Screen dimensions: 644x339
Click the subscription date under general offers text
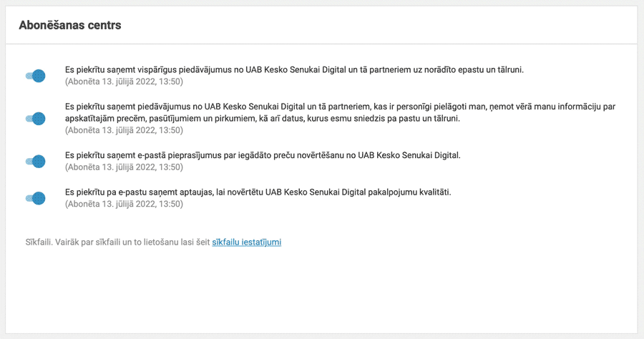click(124, 82)
